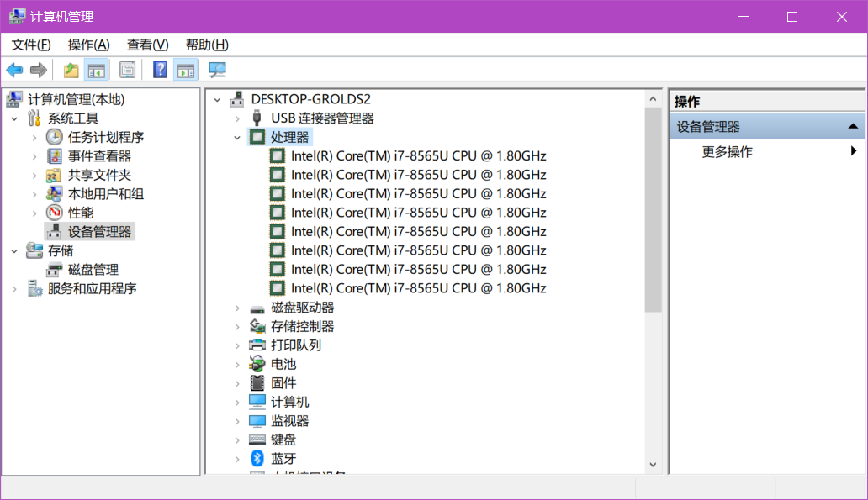Go back using the blue left arrow
Viewport: 868px width, 500px height.
pos(14,71)
